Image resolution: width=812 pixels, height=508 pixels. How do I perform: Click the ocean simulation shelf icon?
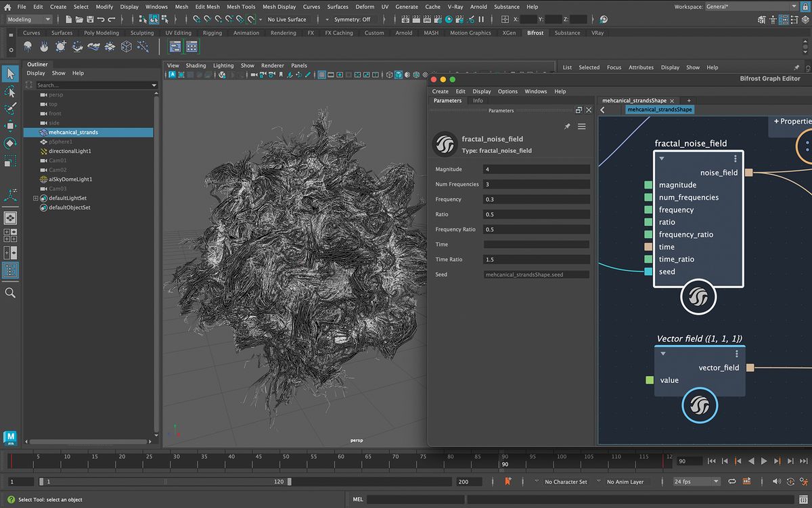click(93, 47)
